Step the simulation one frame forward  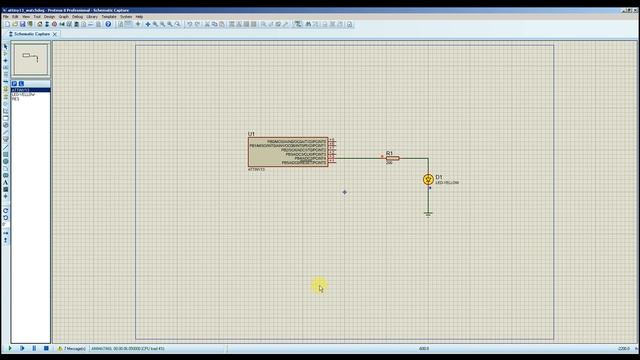pyautogui.click(x=22, y=349)
